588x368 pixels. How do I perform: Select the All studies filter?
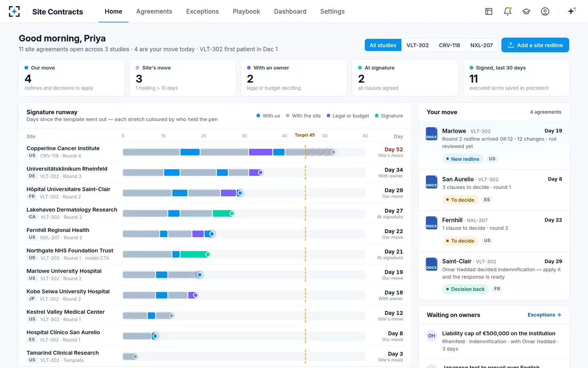pyautogui.click(x=383, y=45)
